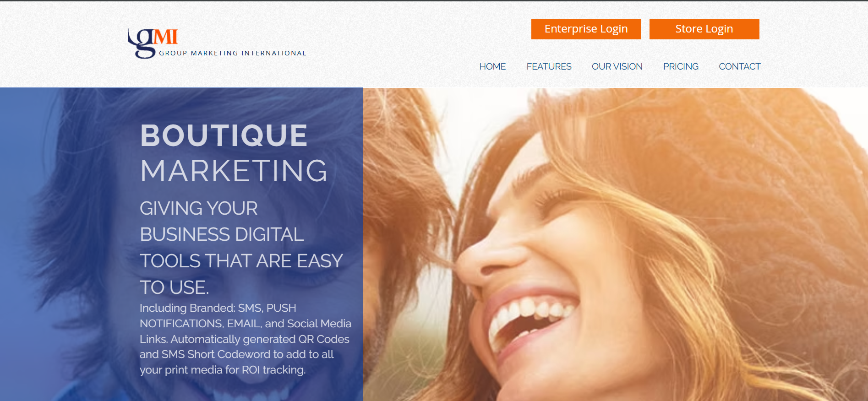The width and height of the screenshot is (868, 401).
Task: Click the bold BOUTIQUE heading
Action: point(224,135)
